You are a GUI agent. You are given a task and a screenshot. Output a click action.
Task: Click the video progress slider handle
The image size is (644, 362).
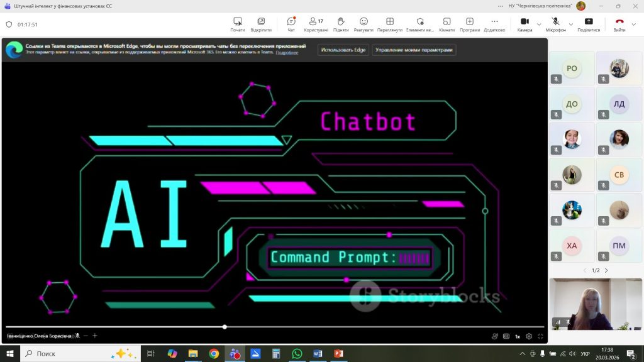click(x=225, y=327)
